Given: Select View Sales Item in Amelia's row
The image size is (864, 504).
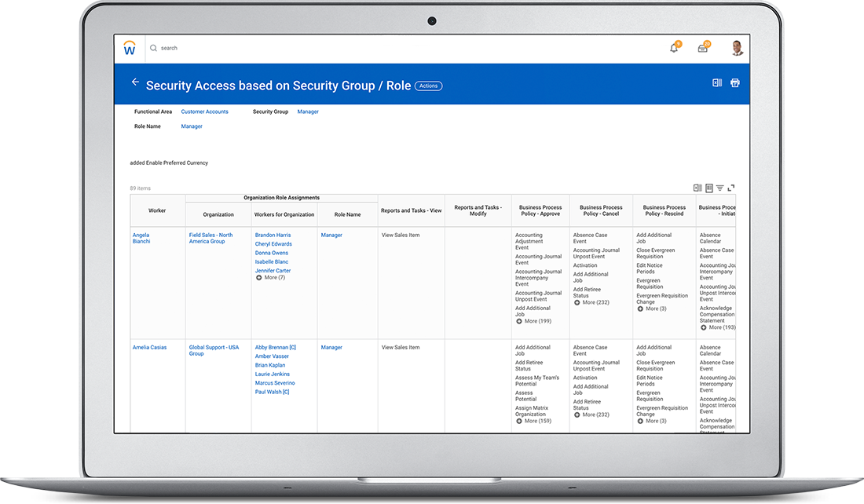Looking at the screenshot, I should (x=401, y=348).
